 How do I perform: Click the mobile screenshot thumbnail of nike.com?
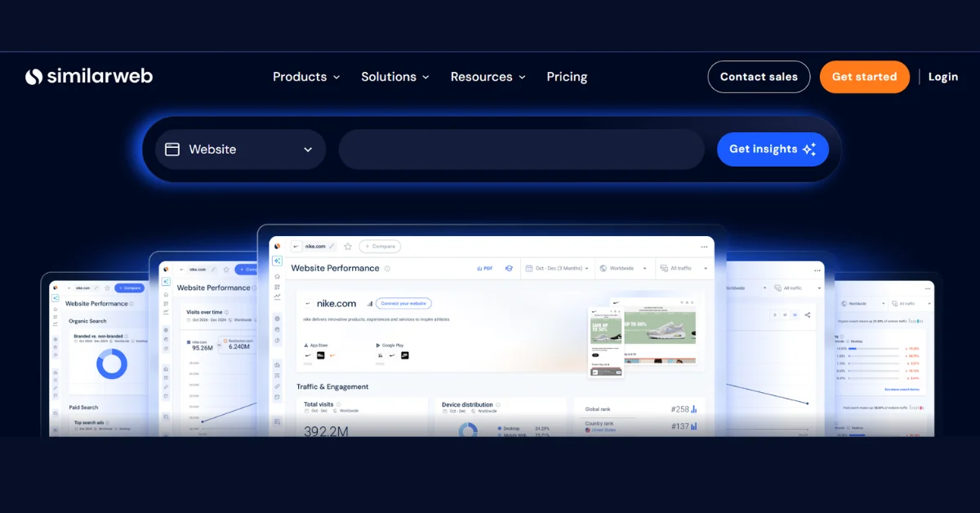coord(606,341)
